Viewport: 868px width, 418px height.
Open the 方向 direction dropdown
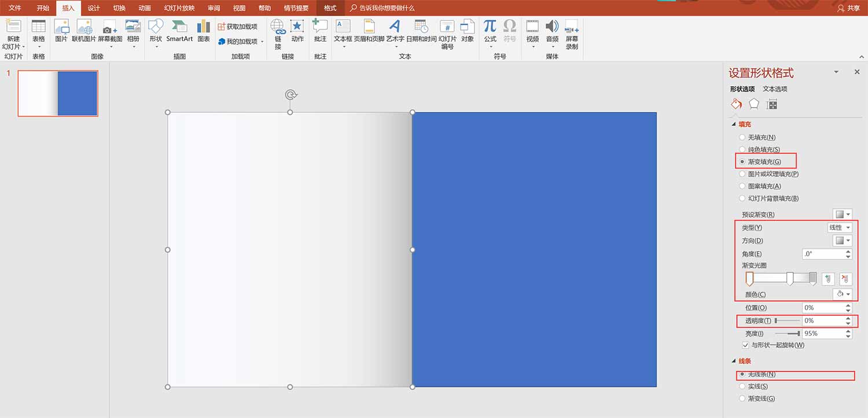point(843,241)
